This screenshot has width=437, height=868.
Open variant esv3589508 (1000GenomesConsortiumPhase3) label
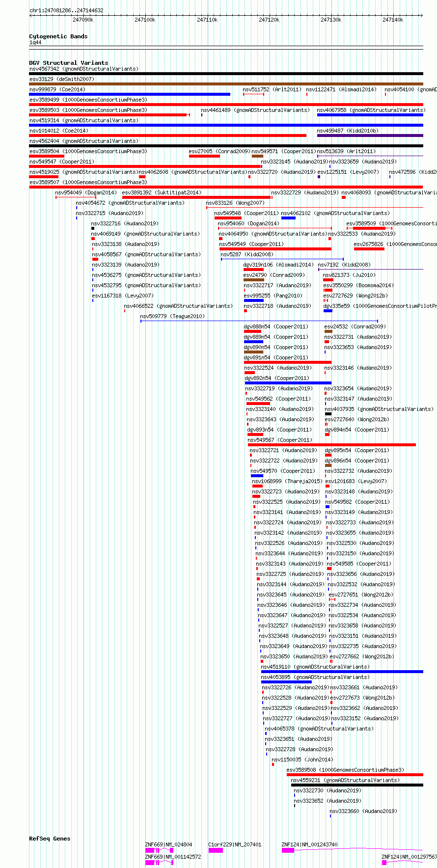pos(346,770)
